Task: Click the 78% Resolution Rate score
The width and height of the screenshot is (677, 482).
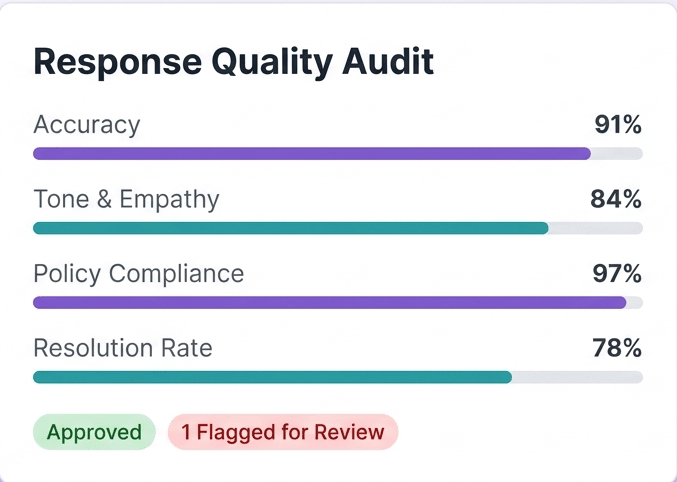Action: click(x=616, y=348)
